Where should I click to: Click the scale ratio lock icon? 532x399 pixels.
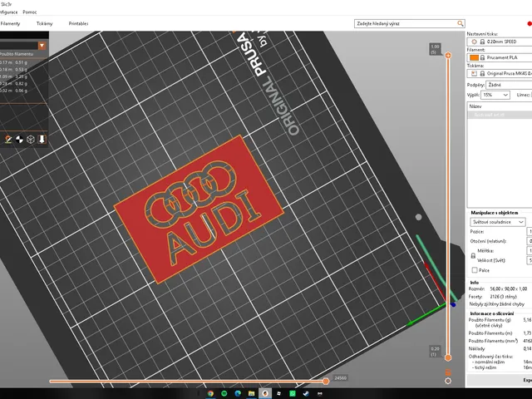click(473, 255)
